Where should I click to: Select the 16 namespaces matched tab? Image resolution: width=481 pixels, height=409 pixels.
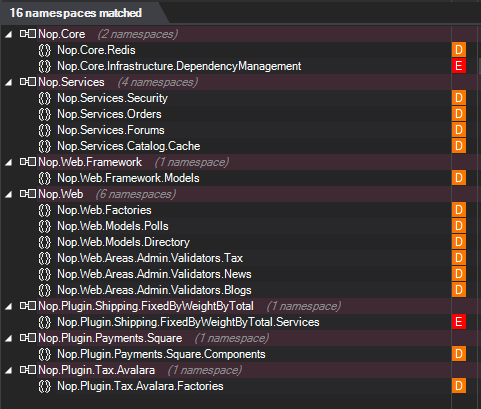coord(76,13)
